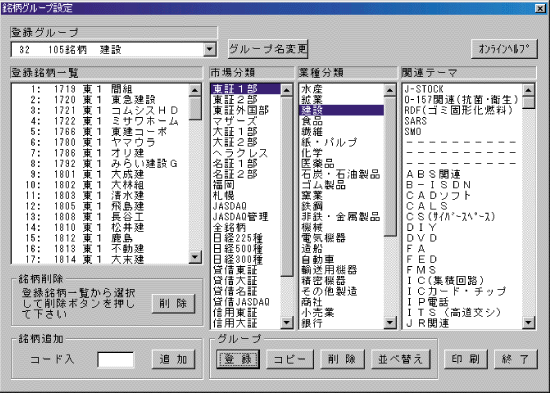Click the 印刷 print button
Screen dimensions: 550x393
pyautogui.click(x=466, y=359)
